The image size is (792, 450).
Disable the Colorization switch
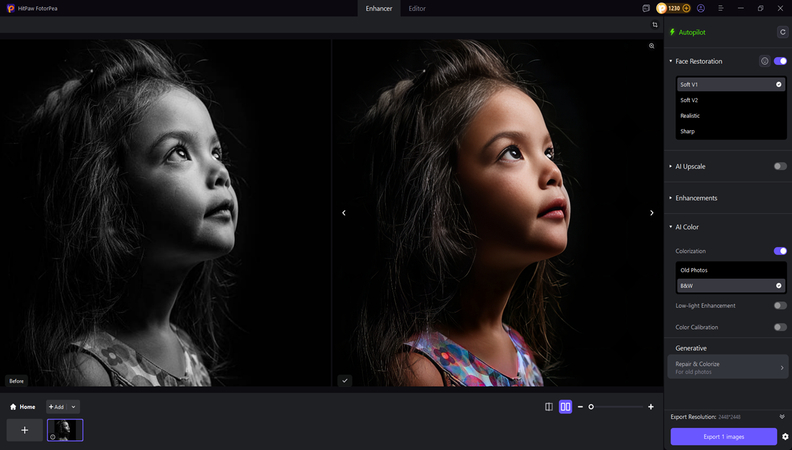780,251
